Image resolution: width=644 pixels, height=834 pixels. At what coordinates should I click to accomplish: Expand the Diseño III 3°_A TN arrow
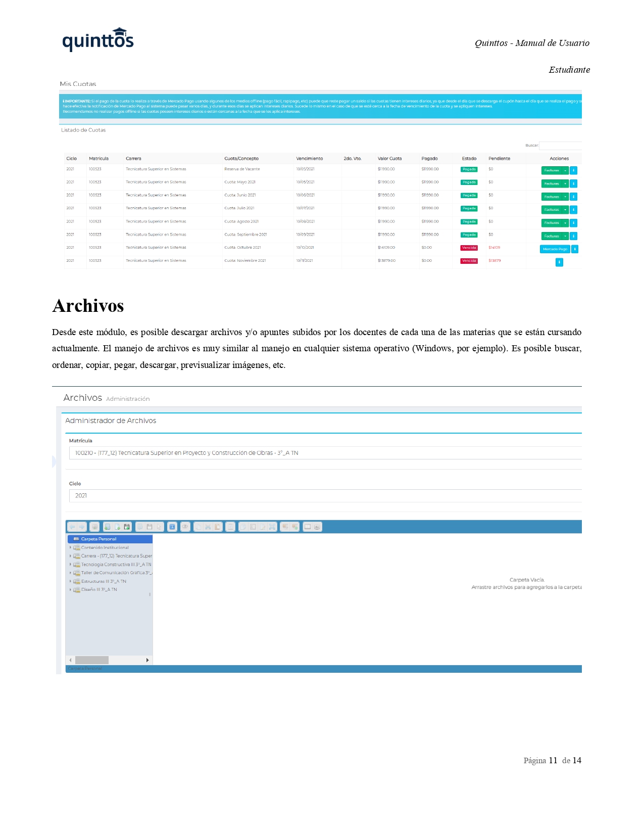point(70,589)
